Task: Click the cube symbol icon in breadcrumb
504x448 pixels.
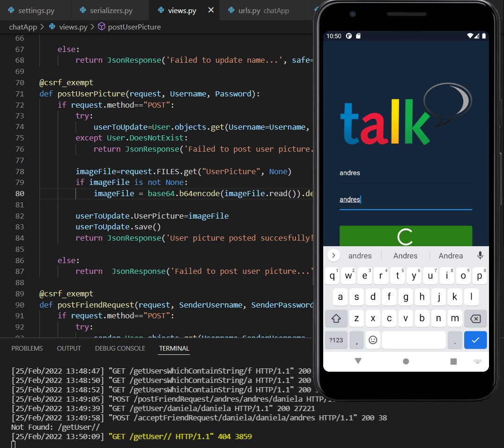Action: tap(102, 26)
